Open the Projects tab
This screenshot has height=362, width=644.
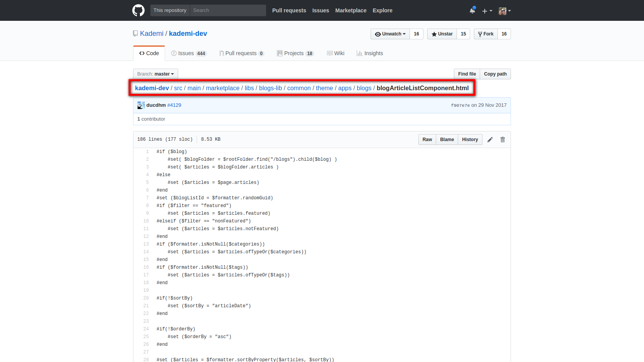pos(295,53)
